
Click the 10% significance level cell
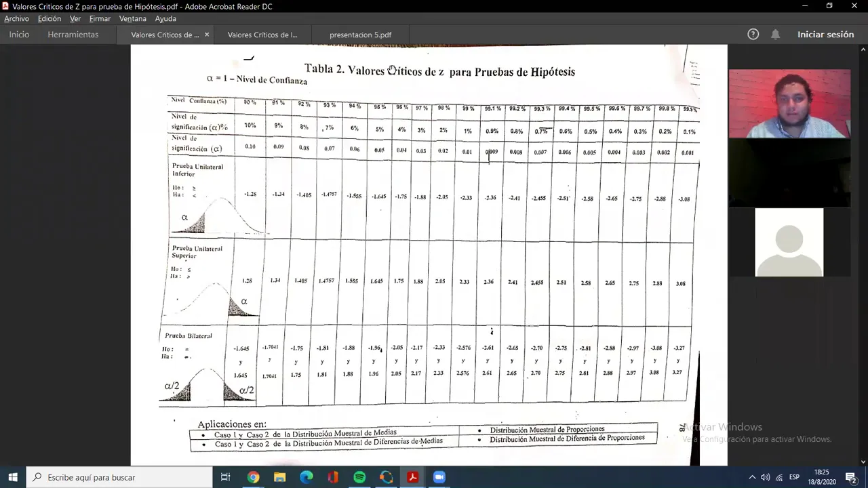(x=250, y=125)
